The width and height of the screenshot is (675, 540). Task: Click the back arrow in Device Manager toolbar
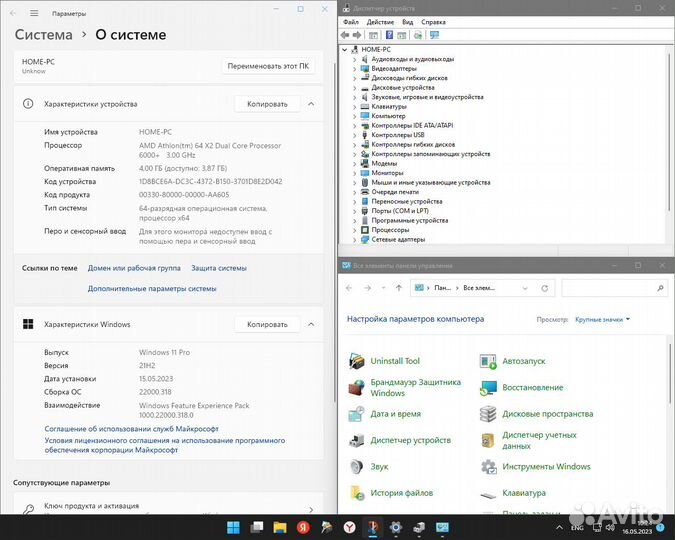pos(345,35)
